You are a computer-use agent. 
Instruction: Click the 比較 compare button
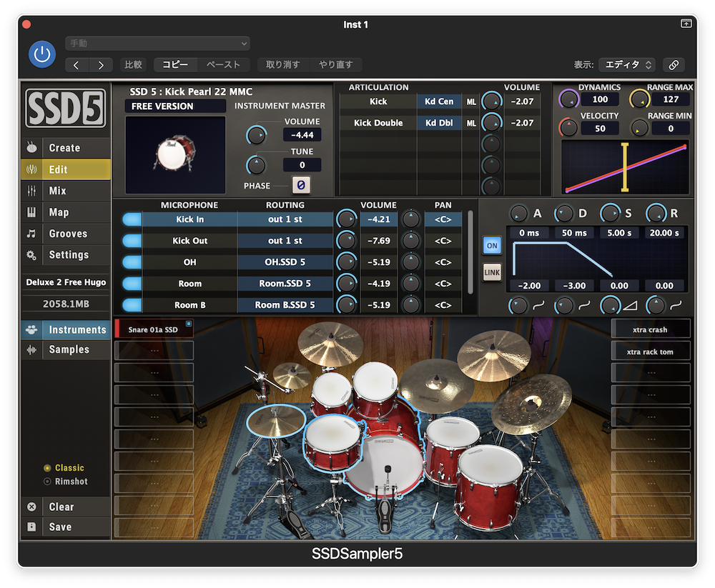133,65
